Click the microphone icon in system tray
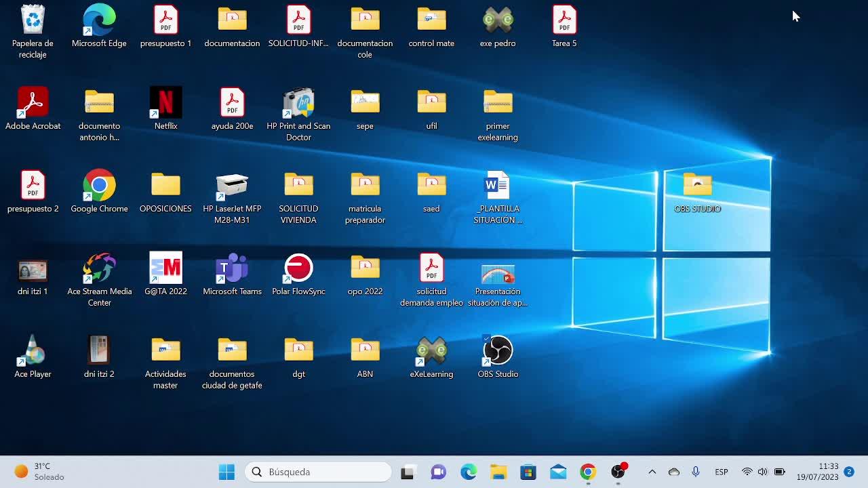The height and width of the screenshot is (488, 868). click(696, 472)
